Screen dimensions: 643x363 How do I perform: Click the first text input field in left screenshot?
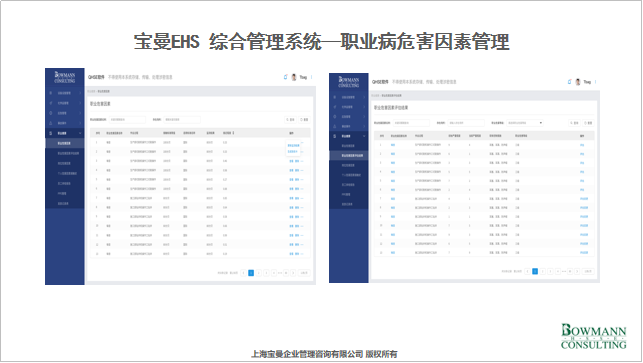tap(127, 119)
